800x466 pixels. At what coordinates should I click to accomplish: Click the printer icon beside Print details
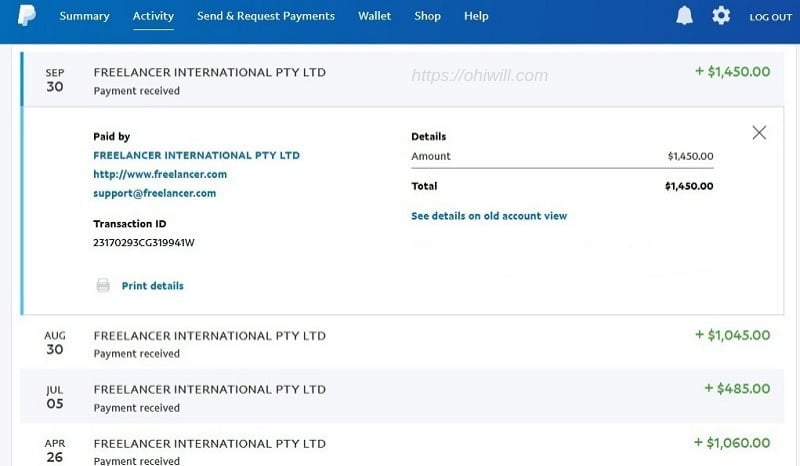tap(103, 285)
